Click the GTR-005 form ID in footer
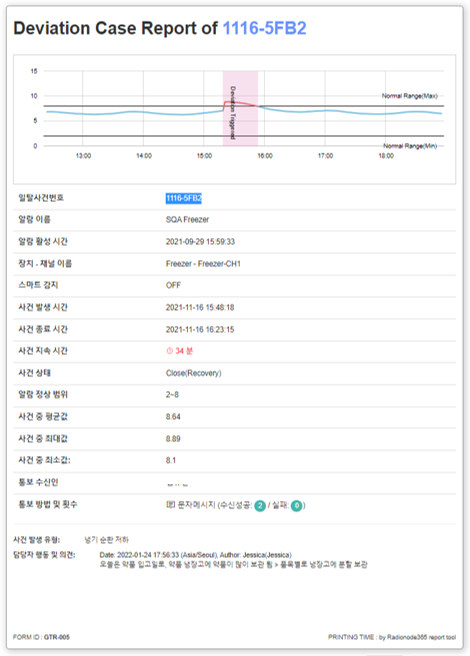Screen dimensions: 470x656 click(x=57, y=637)
